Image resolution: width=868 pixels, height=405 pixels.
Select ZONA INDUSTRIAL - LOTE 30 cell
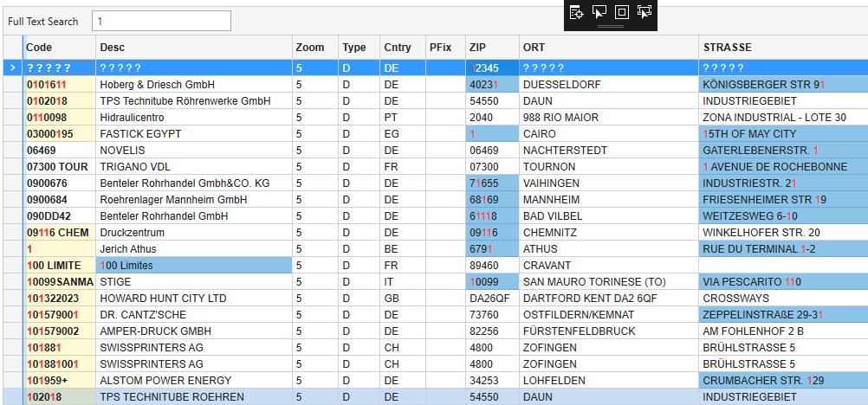point(783,118)
